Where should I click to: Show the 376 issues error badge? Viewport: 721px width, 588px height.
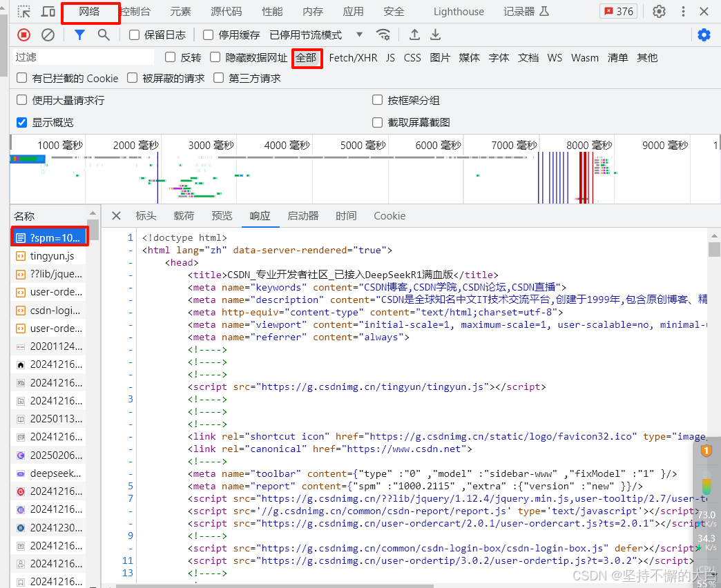pyautogui.click(x=619, y=12)
